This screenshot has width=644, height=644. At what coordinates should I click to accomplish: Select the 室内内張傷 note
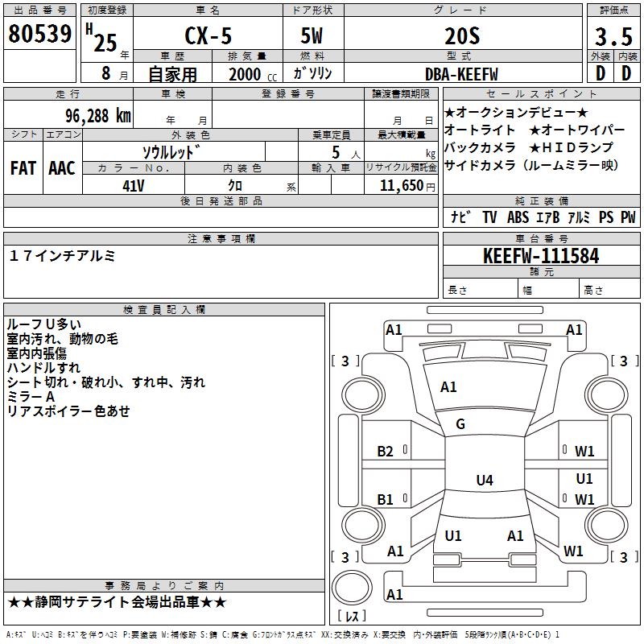click(36, 353)
